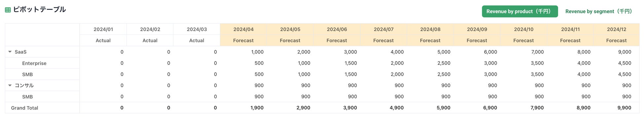The width and height of the screenshot is (644, 123).
Task: Collapse the コンサル row group
Action: pos(10,85)
